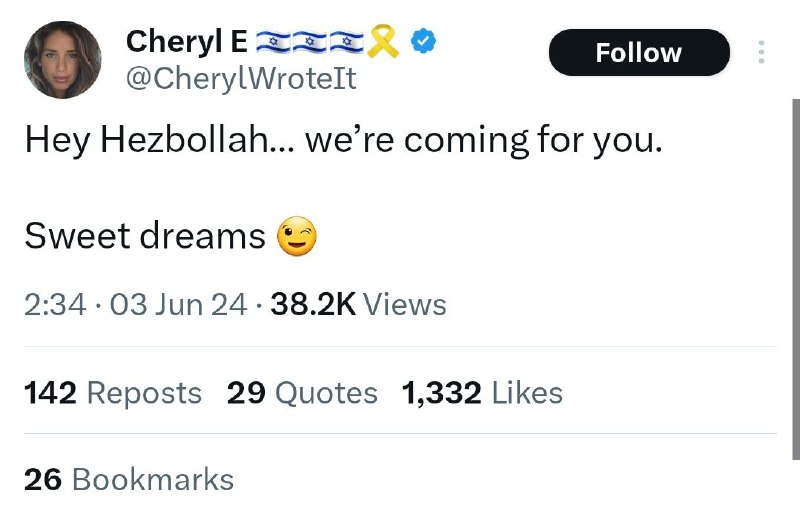Click the winking face emoji

pos(295,237)
